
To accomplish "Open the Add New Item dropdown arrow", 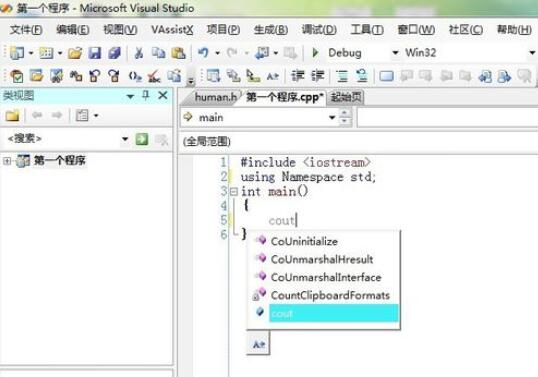I will coord(60,53).
